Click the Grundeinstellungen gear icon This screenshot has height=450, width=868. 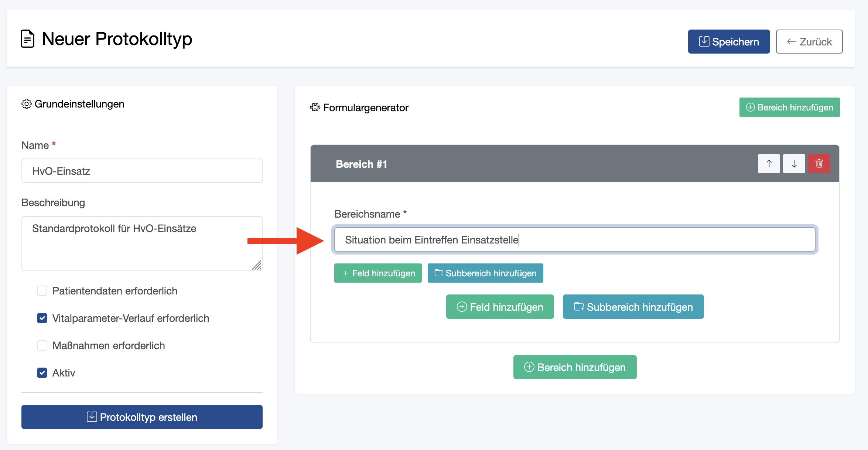(27, 104)
